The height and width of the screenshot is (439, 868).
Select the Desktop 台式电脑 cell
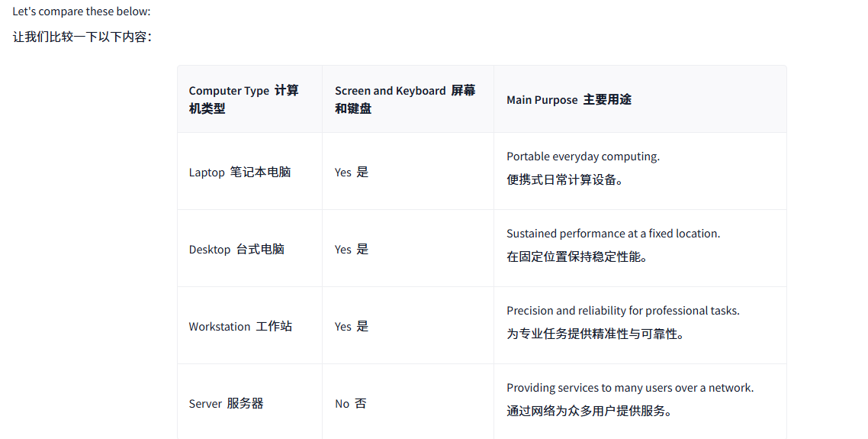(x=249, y=248)
